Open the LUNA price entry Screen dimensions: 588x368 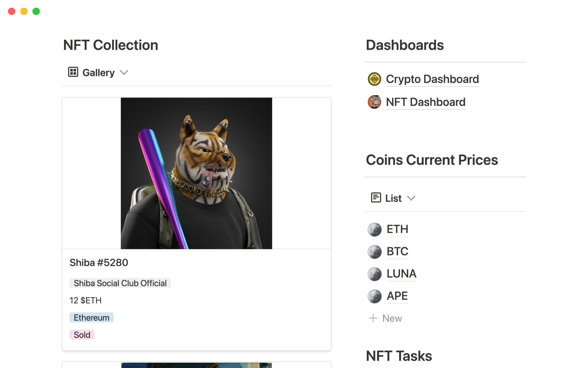coord(401,274)
